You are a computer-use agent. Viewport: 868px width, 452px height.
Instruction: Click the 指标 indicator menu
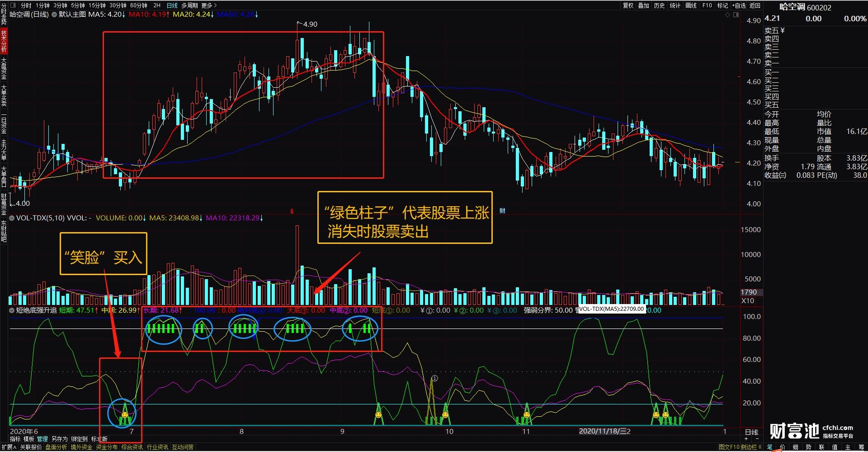(x=15, y=439)
